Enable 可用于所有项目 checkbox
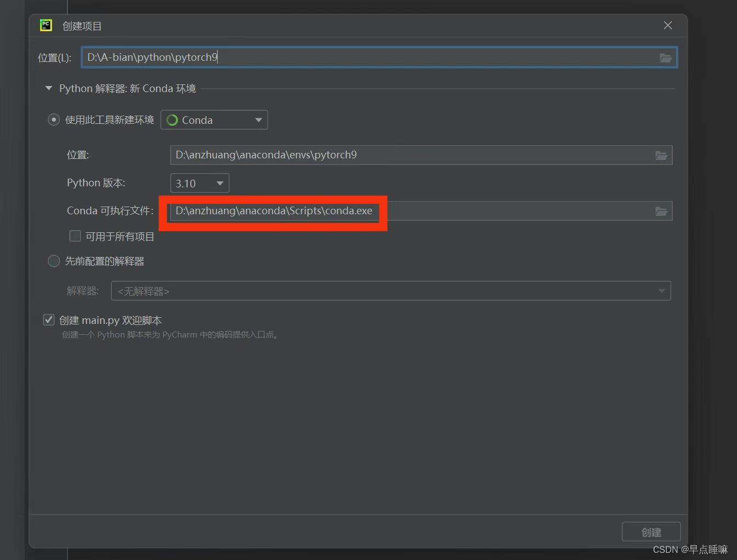This screenshot has height=560, width=737. [x=75, y=236]
